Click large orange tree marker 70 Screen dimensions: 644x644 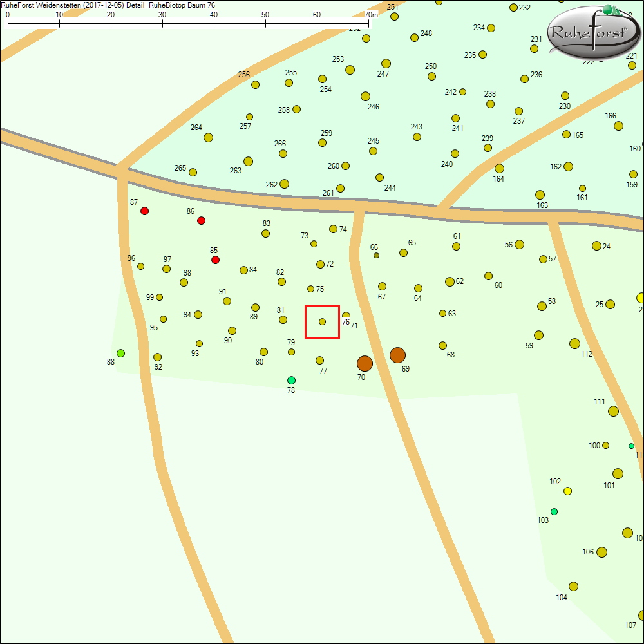[365, 363]
